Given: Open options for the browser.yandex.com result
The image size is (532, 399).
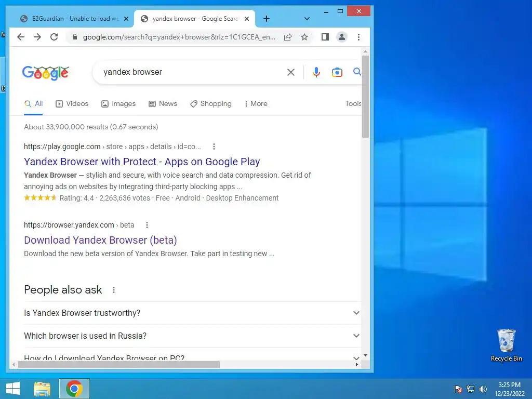Looking at the screenshot, I should pyautogui.click(x=147, y=225).
